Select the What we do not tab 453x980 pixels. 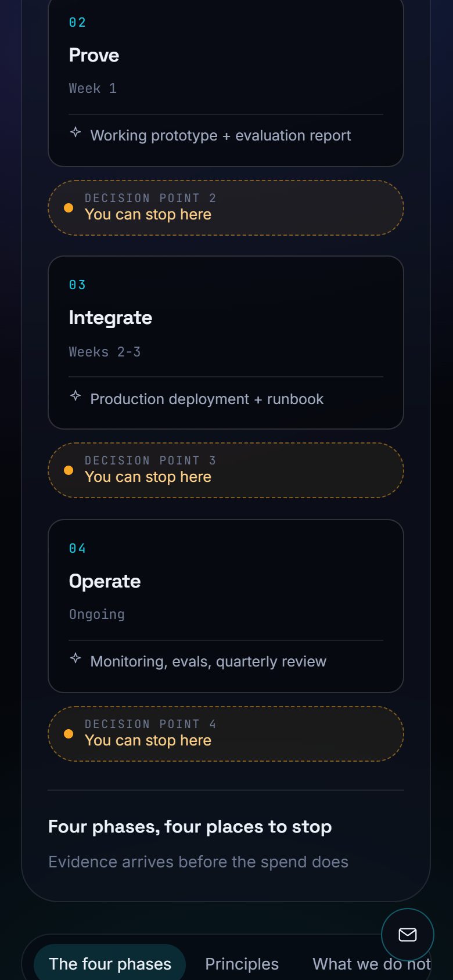(x=372, y=964)
